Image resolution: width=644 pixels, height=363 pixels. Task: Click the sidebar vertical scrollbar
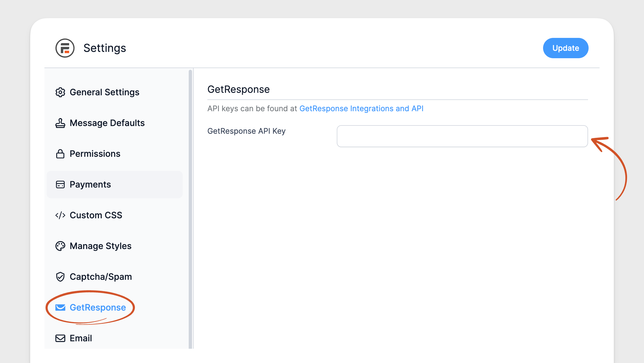tap(190, 209)
